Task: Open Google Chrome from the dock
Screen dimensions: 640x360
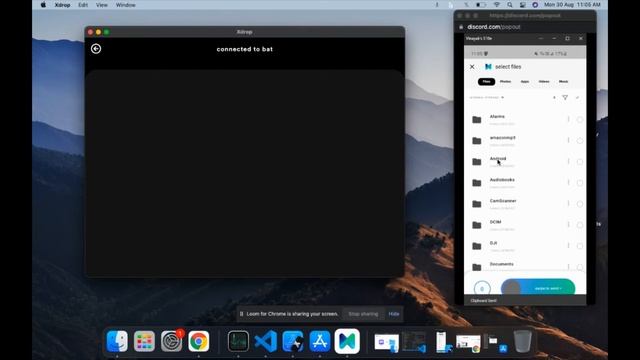Action: [198, 341]
